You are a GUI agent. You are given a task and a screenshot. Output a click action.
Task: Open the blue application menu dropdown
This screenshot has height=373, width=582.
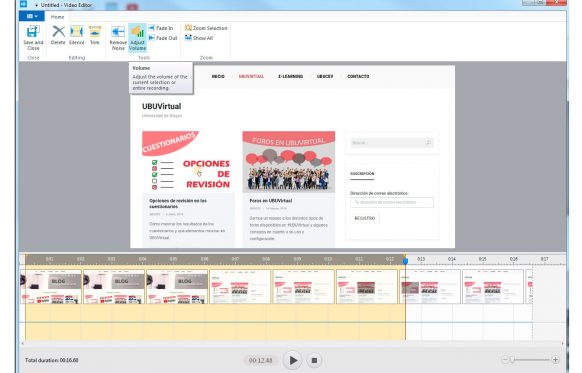pos(32,16)
